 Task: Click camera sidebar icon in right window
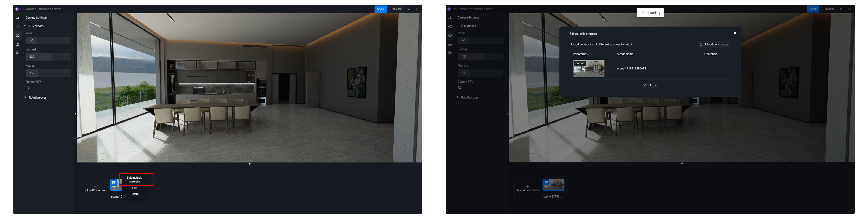450,35
